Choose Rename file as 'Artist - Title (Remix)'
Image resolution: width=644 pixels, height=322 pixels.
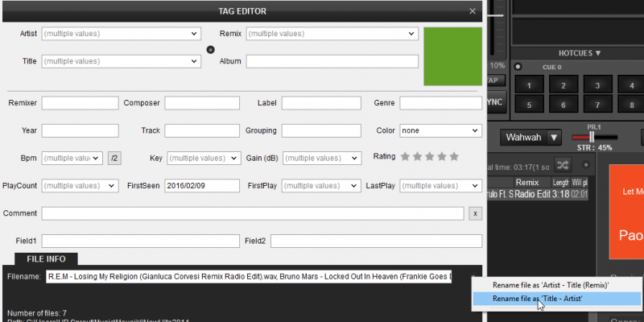point(551,284)
